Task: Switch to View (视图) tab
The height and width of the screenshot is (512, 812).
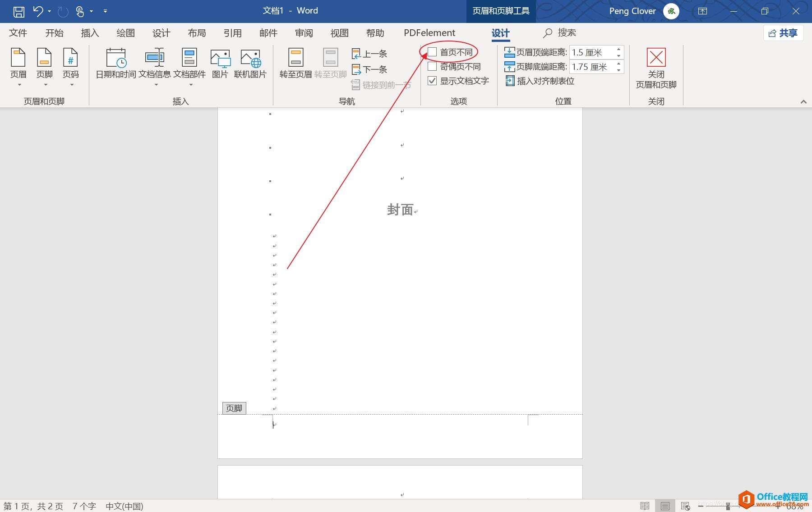Action: tap(339, 33)
